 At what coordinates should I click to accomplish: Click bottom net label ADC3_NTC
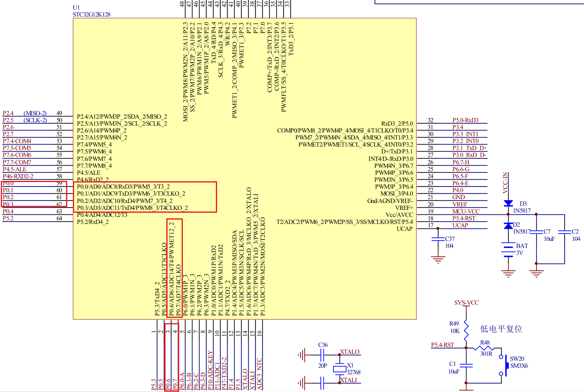(x=259, y=374)
